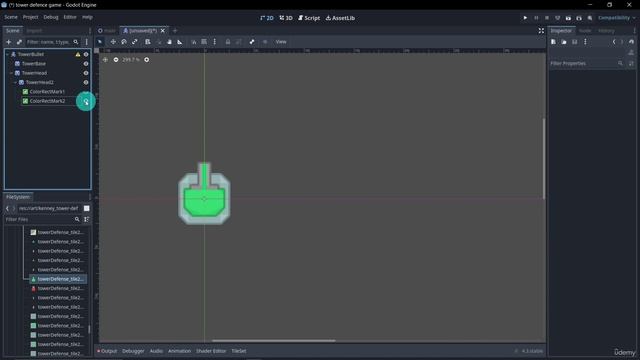640x360 pixels.
Task: Lock the selected node with the padlock icon
Action: [x=228, y=42]
